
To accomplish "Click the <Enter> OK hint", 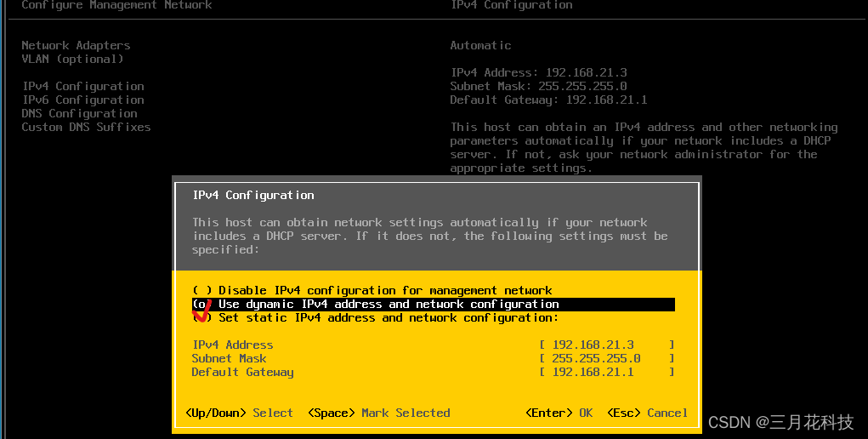I will pyautogui.click(x=559, y=413).
